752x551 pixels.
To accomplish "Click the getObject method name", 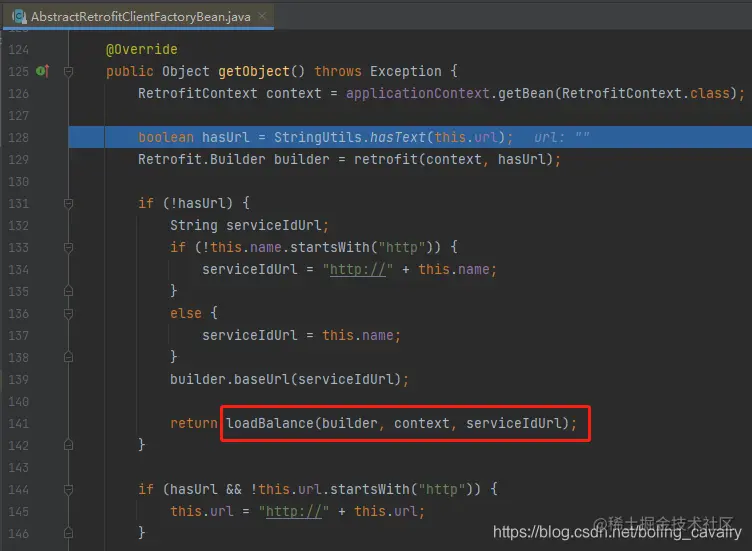I will pyautogui.click(x=254, y=71).
